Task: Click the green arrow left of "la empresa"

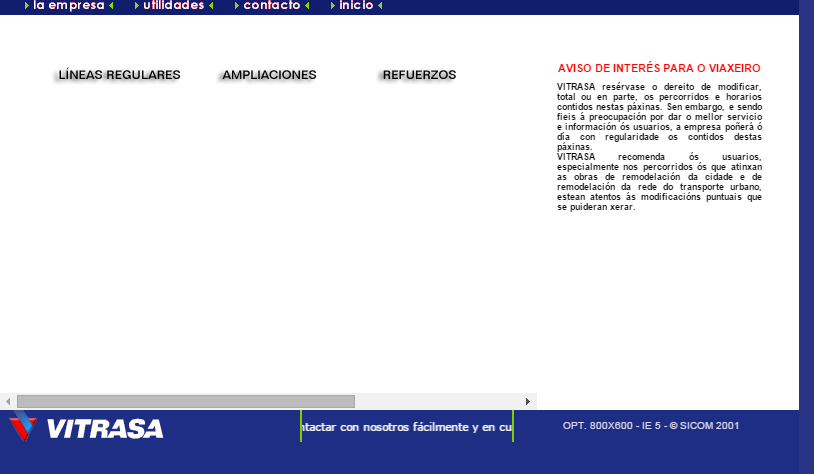Action: pos(26,6)
